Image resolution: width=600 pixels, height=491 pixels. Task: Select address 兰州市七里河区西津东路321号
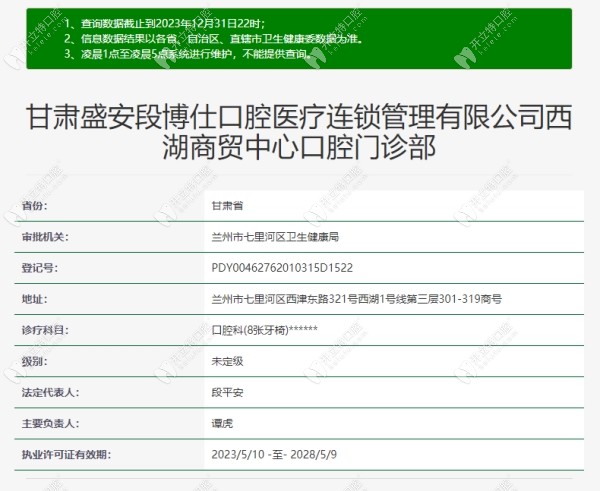(357, 299)
